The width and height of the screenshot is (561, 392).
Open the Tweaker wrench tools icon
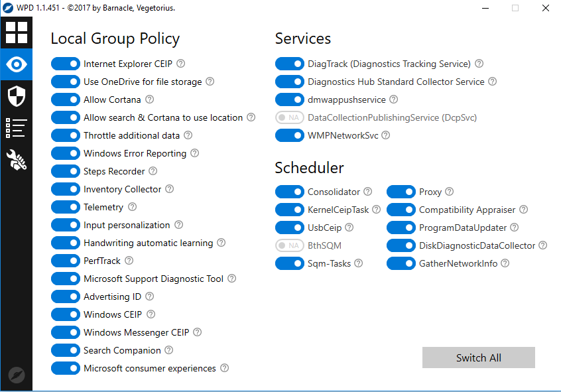(x=16, y=160)
